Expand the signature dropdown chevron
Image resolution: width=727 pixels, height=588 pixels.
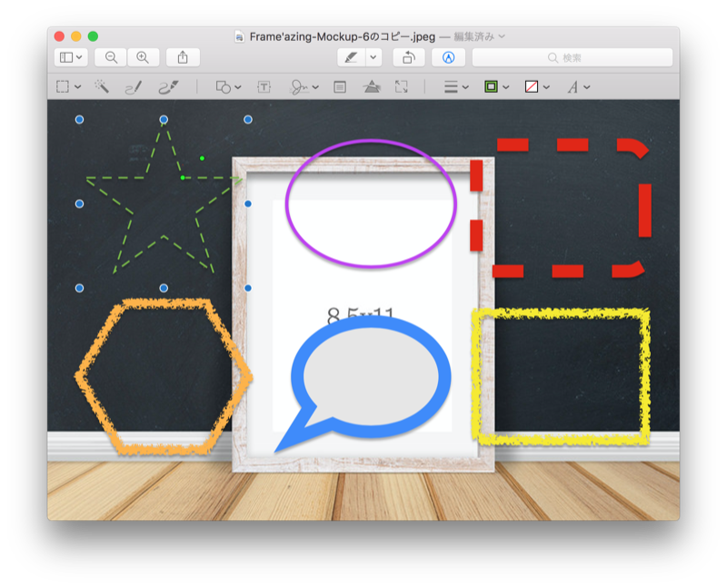pos(315,86)
